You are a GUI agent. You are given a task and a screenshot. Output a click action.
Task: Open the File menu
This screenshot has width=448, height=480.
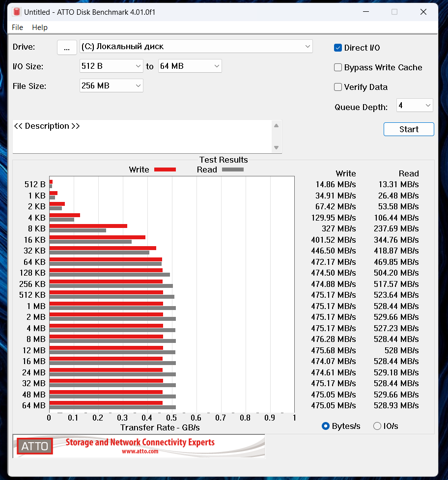(18, 28)
